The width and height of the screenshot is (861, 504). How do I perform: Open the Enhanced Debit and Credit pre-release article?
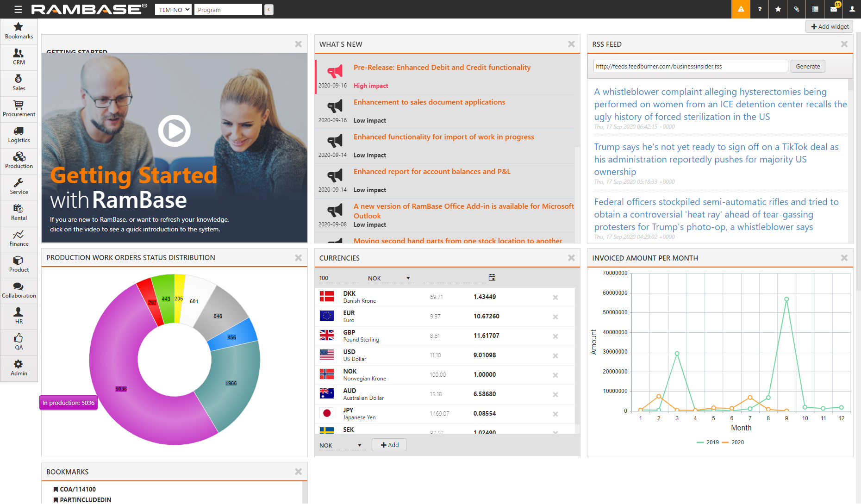[x=442, y=68]
